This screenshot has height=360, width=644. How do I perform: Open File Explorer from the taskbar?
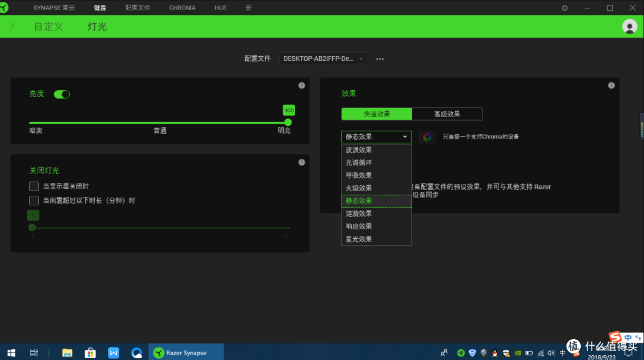[67, 353]
